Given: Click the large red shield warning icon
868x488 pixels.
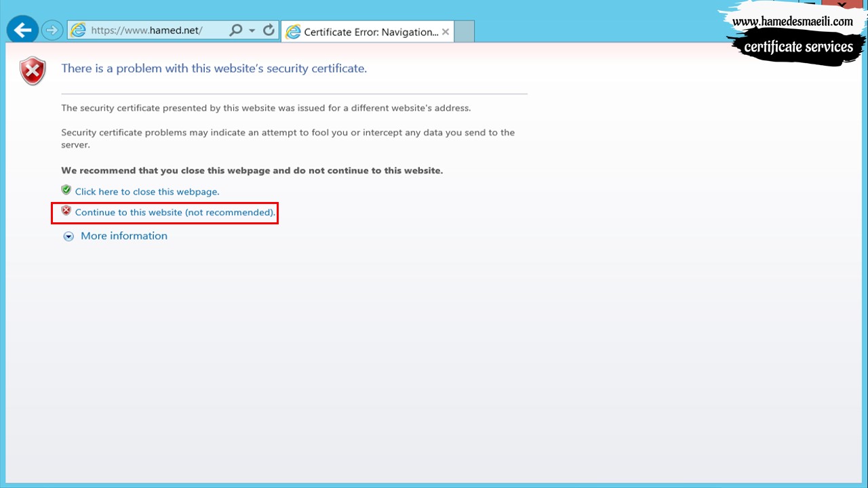Looking at the screenshot, I should click(x=33, y=71).
